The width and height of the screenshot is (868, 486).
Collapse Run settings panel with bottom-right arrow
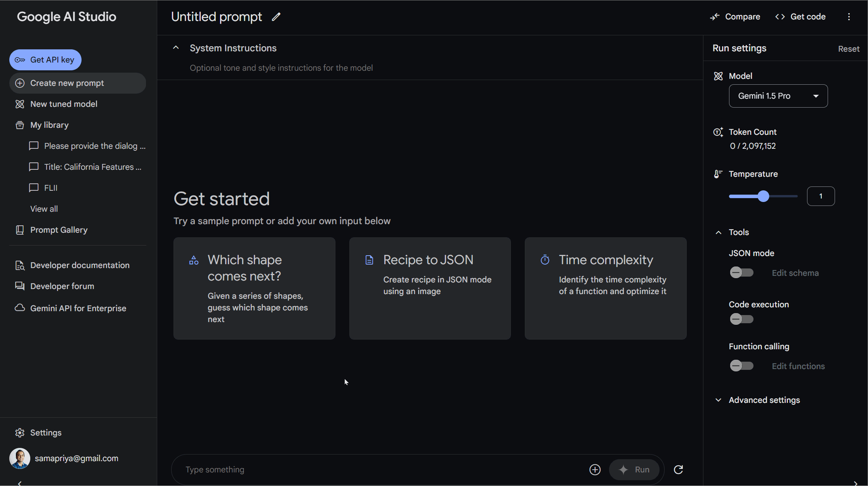pyautogui.click(x=856, y=483)
